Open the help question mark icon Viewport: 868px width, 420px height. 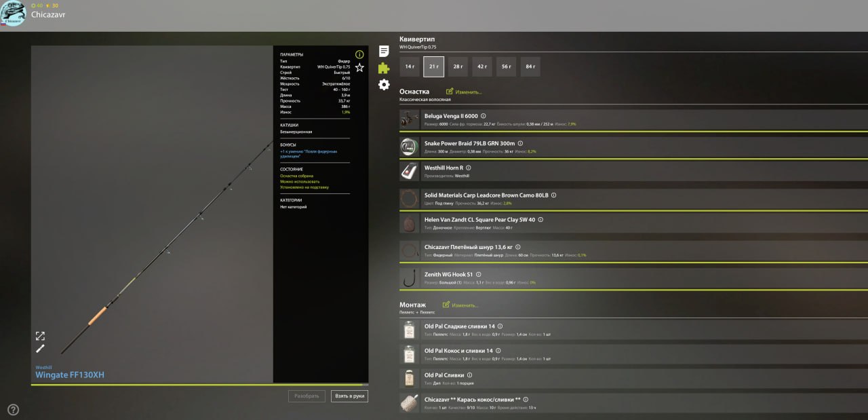coord(13,409)
